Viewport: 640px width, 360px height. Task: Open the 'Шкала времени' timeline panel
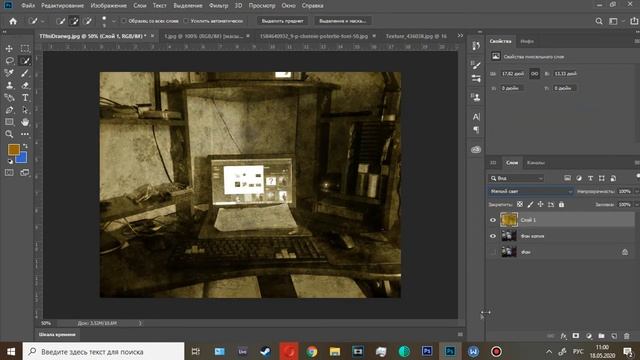click(57, 335)
